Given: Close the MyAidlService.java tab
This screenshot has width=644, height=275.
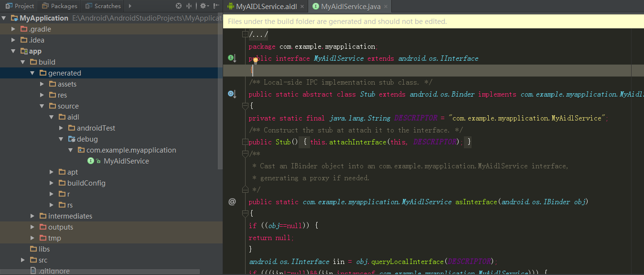Looking at the screenshot, I should pos(386,6).
